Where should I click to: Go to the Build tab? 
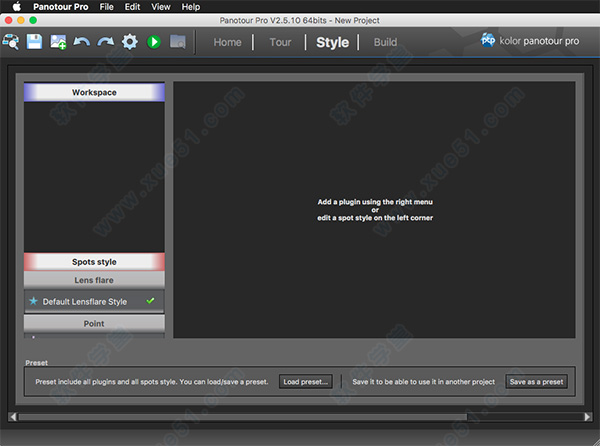[385, 42]
